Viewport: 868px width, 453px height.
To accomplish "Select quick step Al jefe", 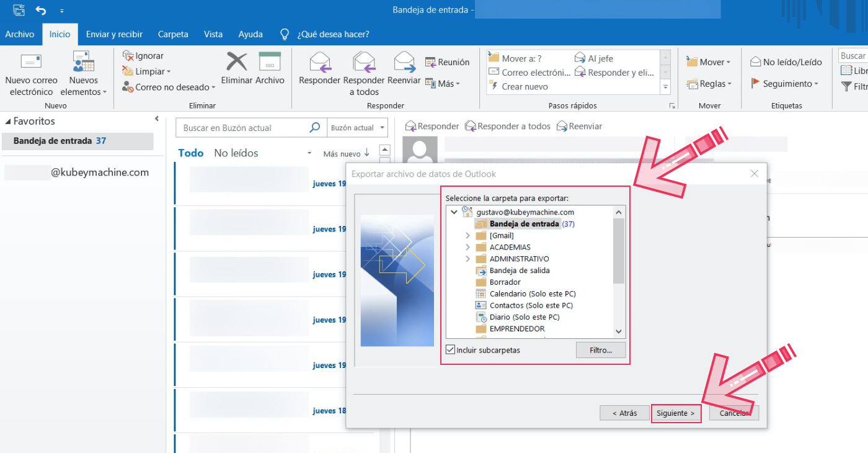I will [x=594, y=58].
